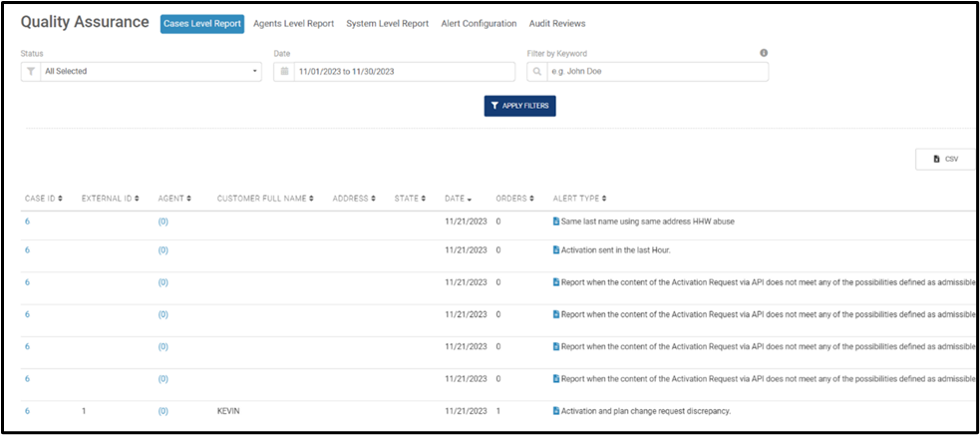Click Orders value 1 in KEVIN row
Image resolution: width=980 pixels, height=435 pixels.
pyautogui.click(x=498, y=411)
